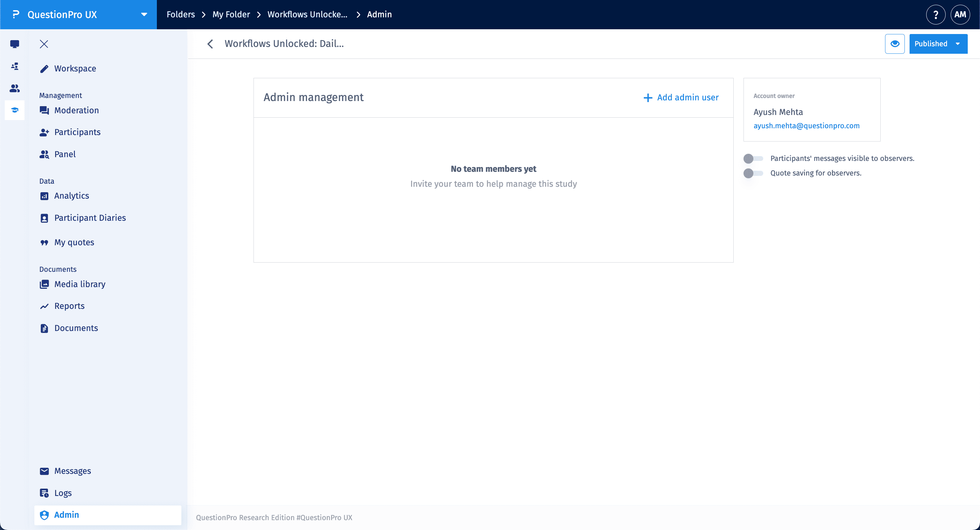980x530 pixels.
Task: Select the graduation cap icon in the left rail
Action: coord(14,110)
